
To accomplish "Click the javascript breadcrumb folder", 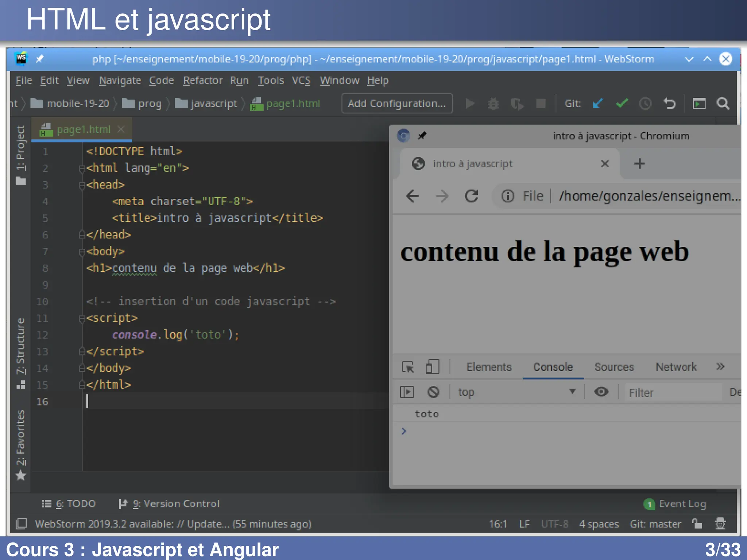I will (x=206, y=104).
